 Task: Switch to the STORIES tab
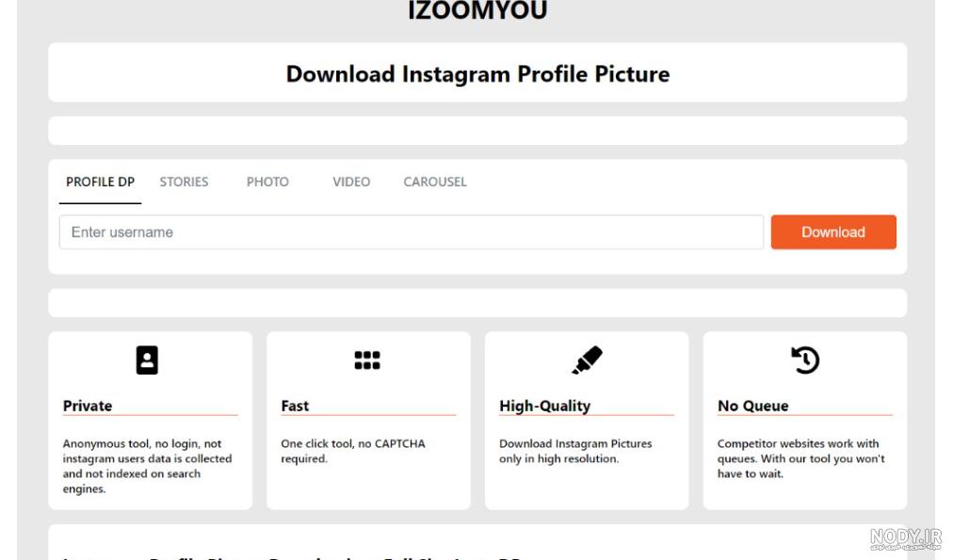click(184, 183)
